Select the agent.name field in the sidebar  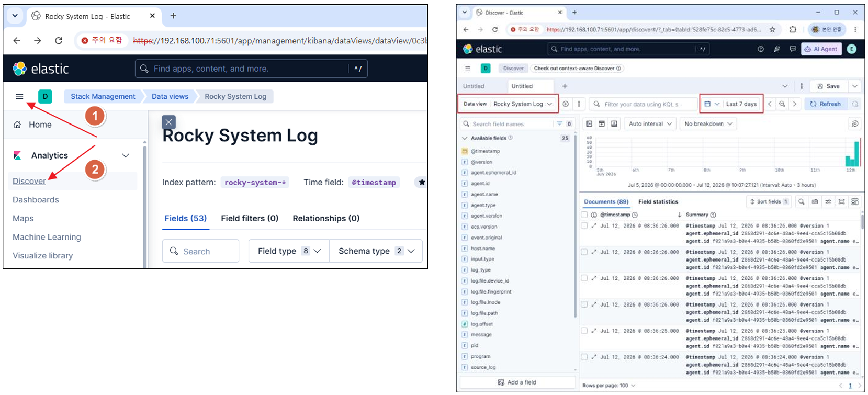484,195
